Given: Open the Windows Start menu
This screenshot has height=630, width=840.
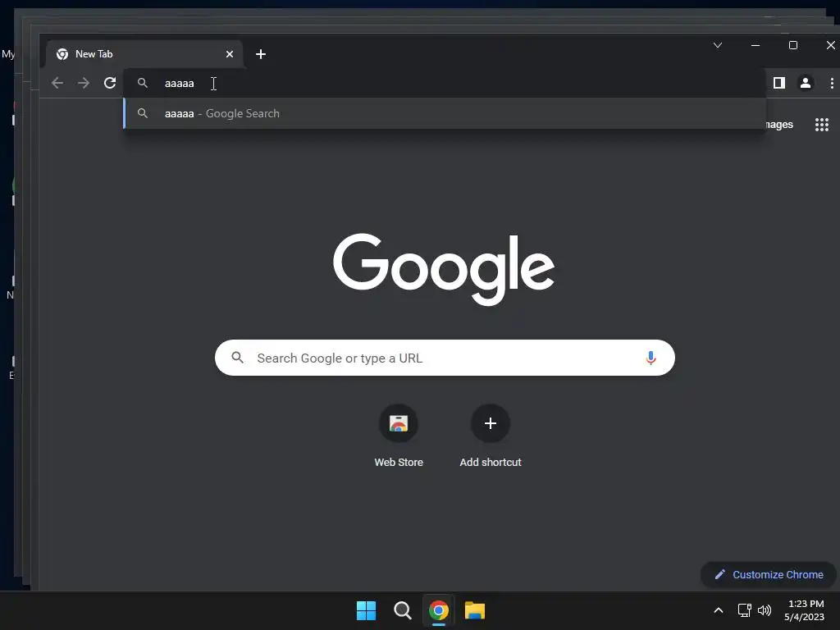Looking at the screenshot, I should (x=367, y=610).
